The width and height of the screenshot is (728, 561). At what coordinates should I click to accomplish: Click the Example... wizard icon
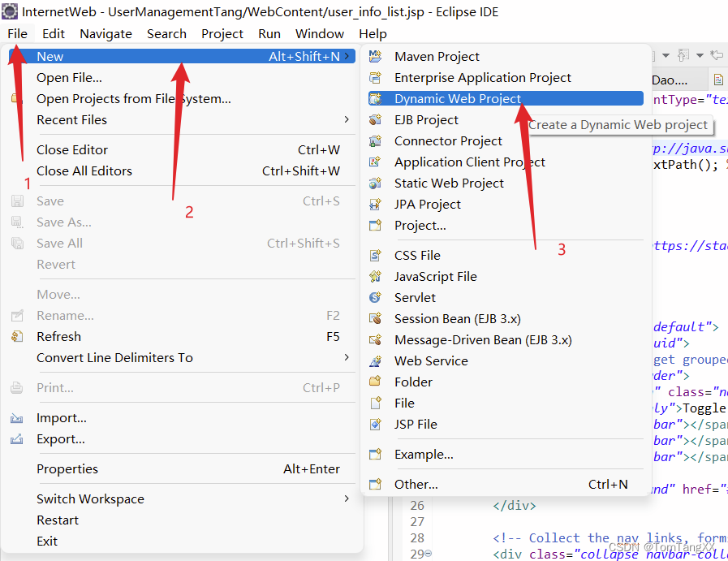(375, 454)
